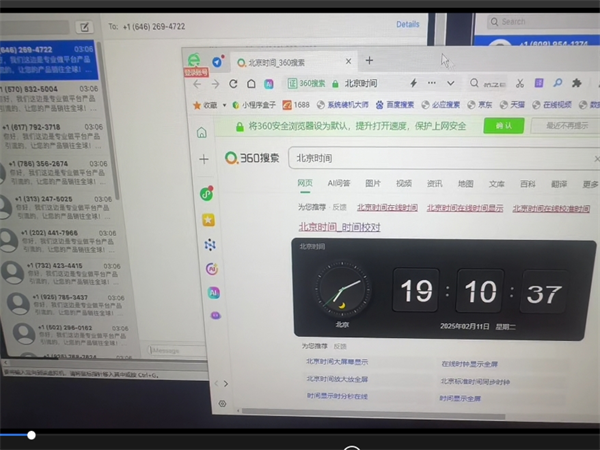
Task: Select the 视频 search tab
Action: (x=403, y=184)
